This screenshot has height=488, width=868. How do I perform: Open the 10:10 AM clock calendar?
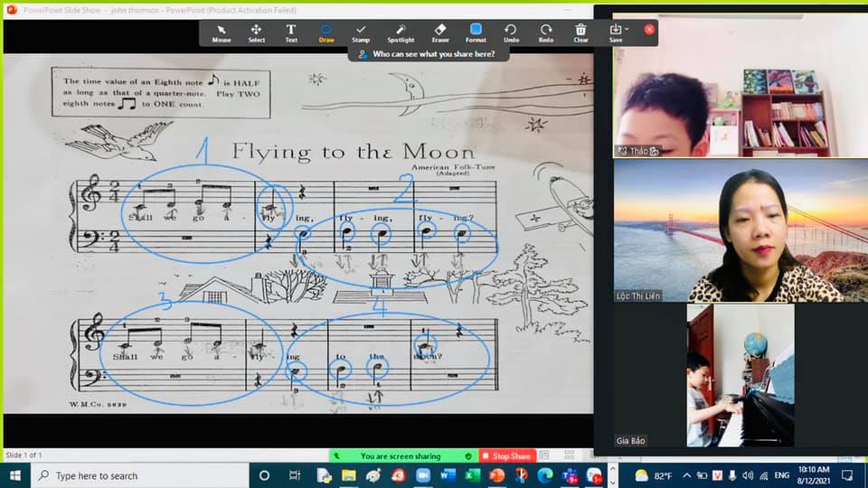[x=813, y=475]
